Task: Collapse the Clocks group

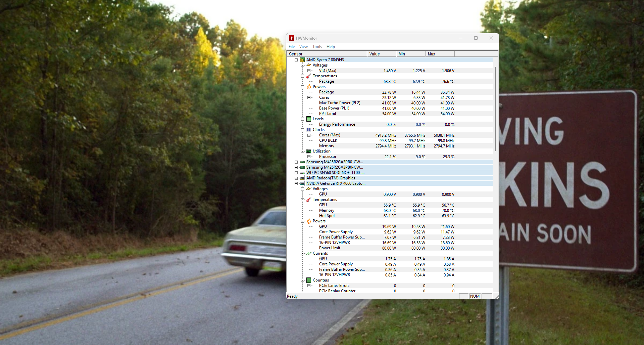Action: [302, 130]
